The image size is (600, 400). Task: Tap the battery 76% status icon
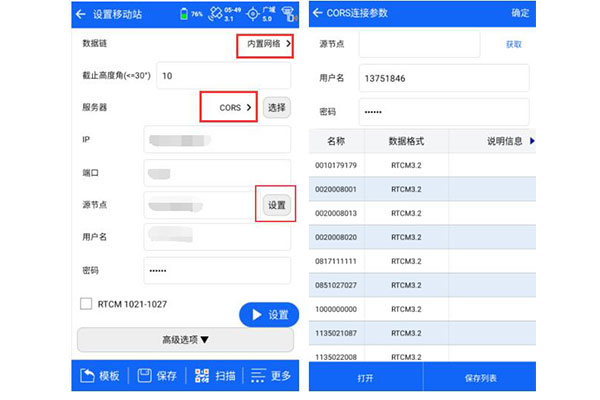click(x=186, y=14)
